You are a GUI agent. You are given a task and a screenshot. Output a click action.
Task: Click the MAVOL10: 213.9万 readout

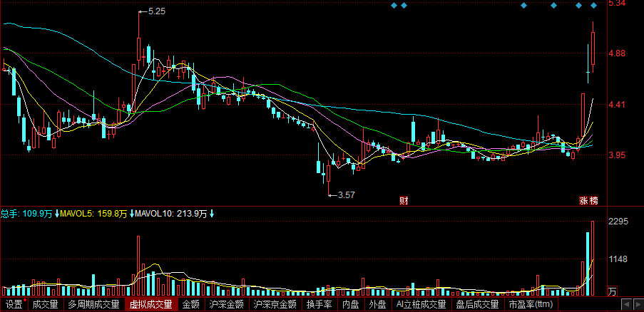click(170, 214)
